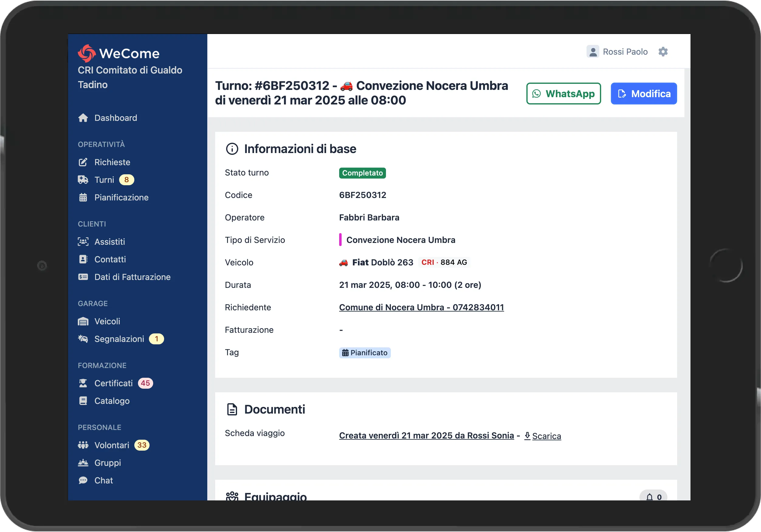Click the operator name Fabbri Barbara
Image resolution: width=761 pixels, height=532 pixels.
point(369,218)
